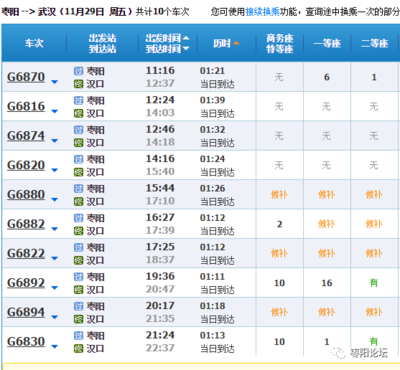400x370 pixels.
Task: Click the destination station icon for G6816
Action: pyautogui.click(x=78, y=113)
